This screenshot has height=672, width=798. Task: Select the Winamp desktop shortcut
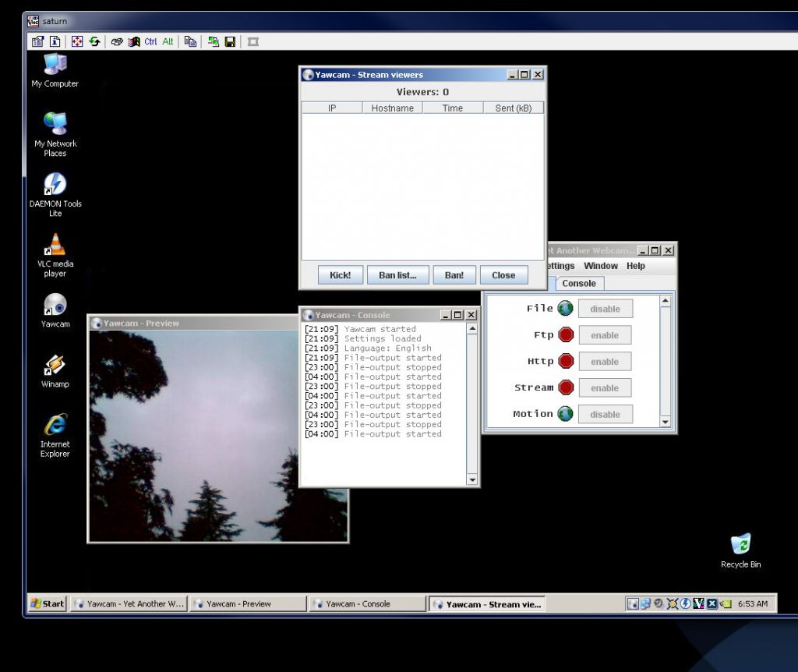pos(55,370)
